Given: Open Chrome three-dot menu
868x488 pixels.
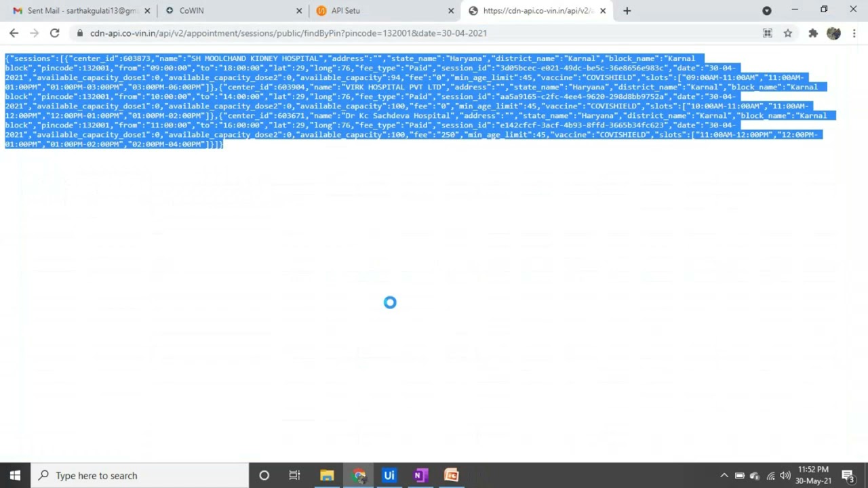Looking at the screenshot, I should point(854,33).
